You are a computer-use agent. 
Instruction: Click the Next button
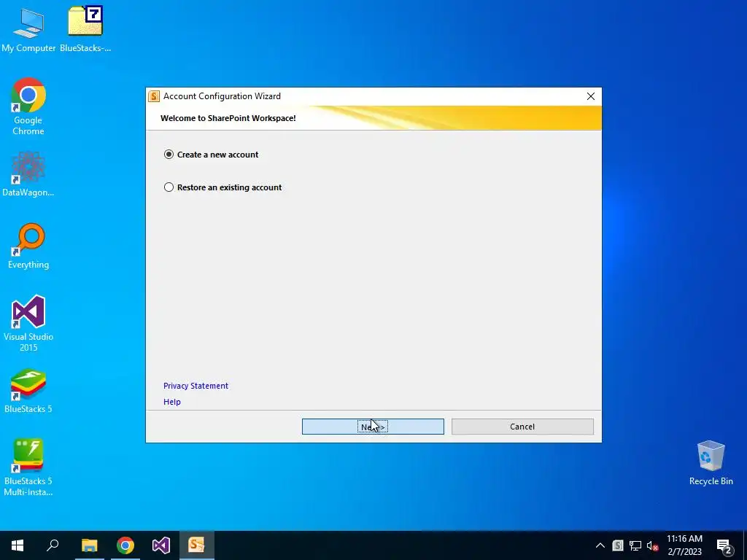(373, 427)
